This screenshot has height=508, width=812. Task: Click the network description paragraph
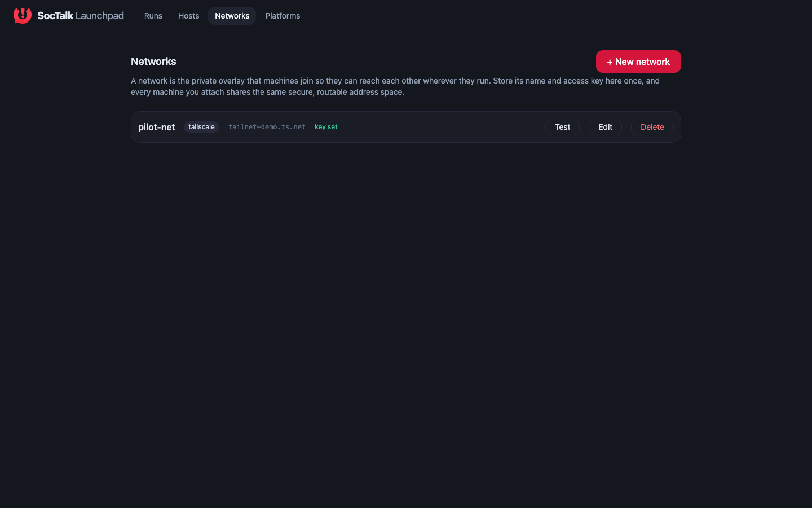coord(395,86)
